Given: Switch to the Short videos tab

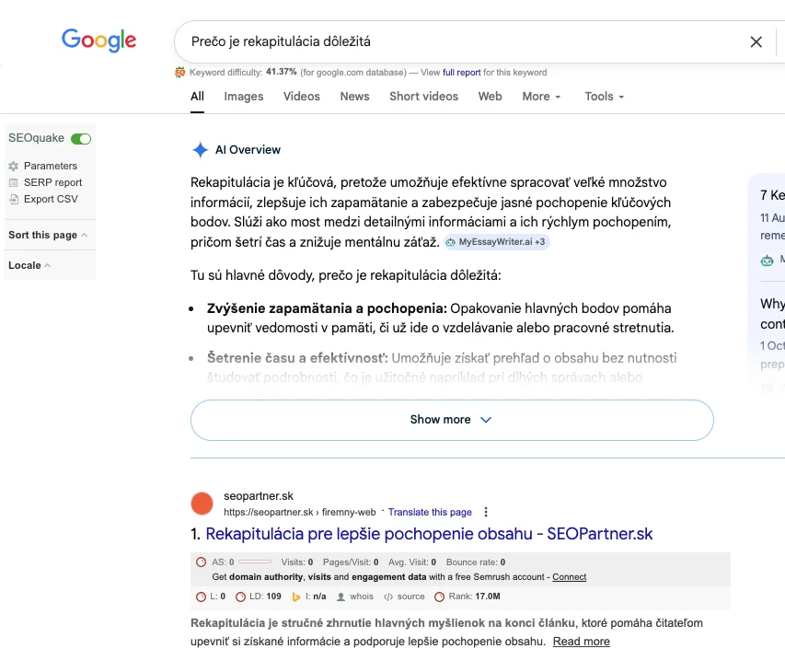Looking at the screenshot, I should click(x=423, y=97).
